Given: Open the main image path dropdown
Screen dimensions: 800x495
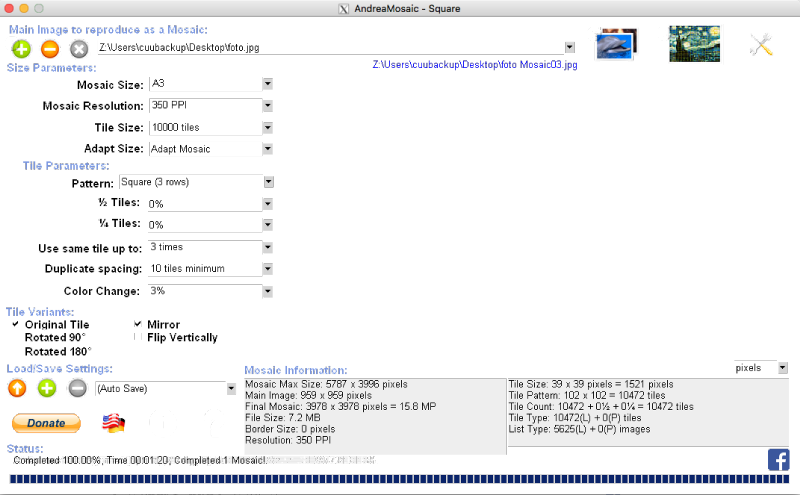Looking at the screenshot, I should coord(570,47).
